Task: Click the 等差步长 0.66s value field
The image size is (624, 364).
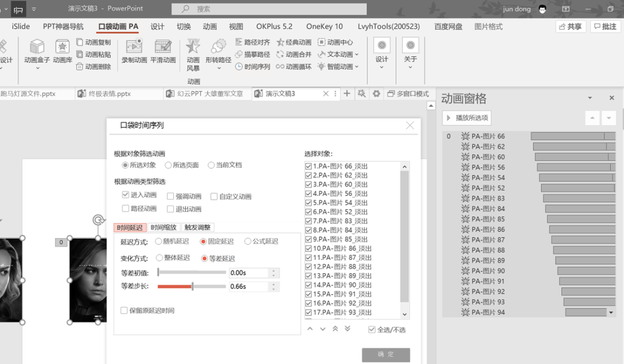Action: 248,287
